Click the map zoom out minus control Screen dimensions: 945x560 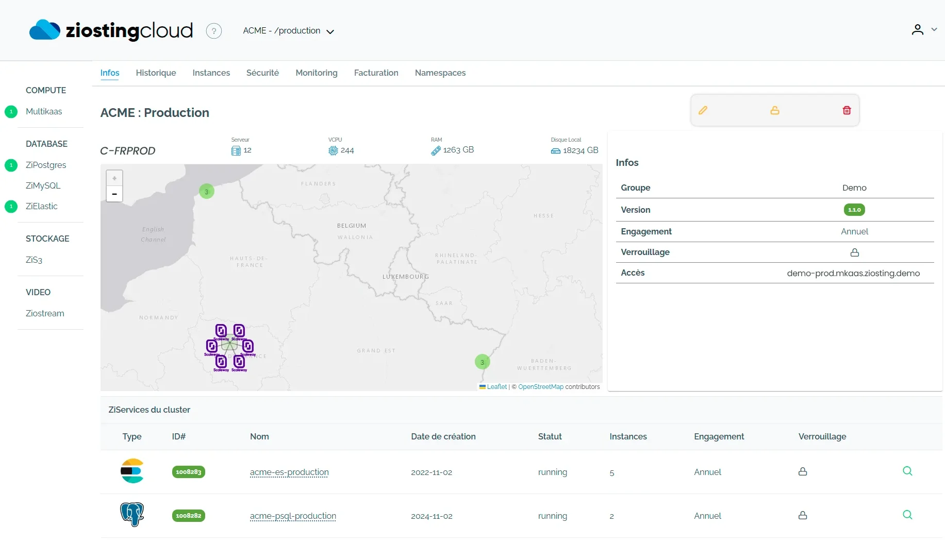click(114, 195)
